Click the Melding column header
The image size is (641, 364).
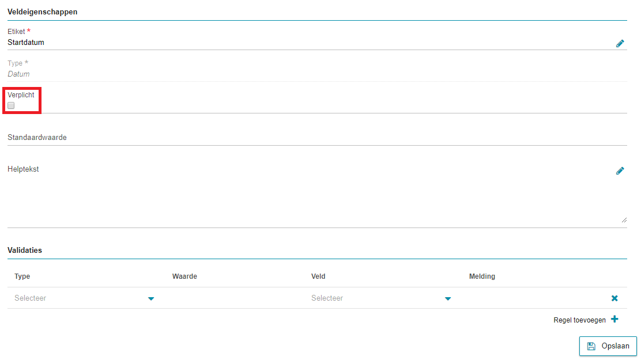[x=482, y=276]
